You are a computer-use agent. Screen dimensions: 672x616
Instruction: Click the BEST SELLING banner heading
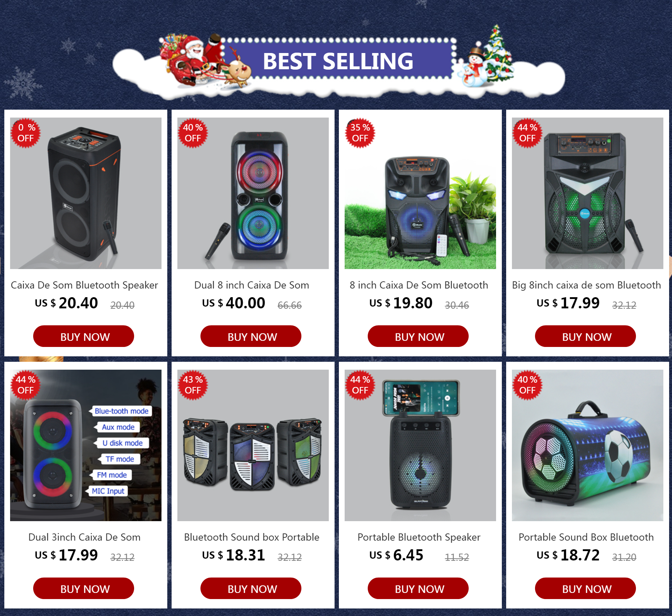(x=338, y=61)
